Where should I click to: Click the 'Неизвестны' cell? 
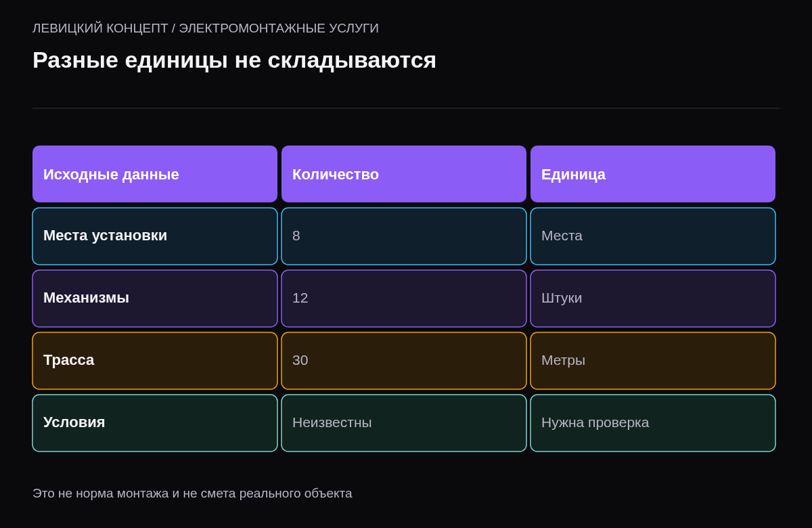(x=404, y=423)
